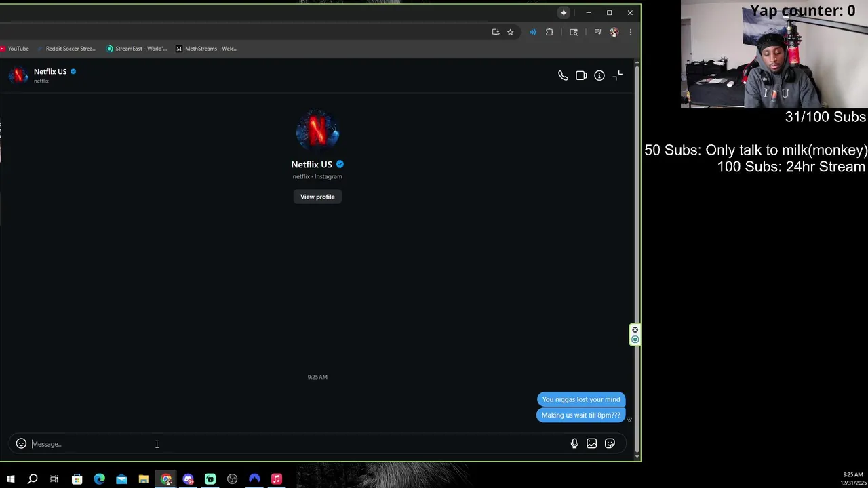Collapse the chat with the shrink arrows icon
The height and width of the screenshot is (488, 868).
point(618,76)
